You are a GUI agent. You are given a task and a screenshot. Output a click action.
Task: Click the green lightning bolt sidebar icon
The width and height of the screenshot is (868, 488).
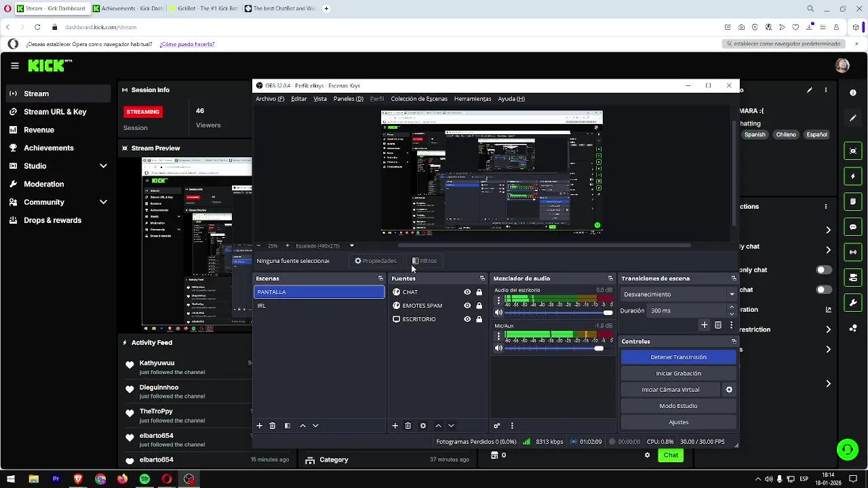tap(853, 176)
